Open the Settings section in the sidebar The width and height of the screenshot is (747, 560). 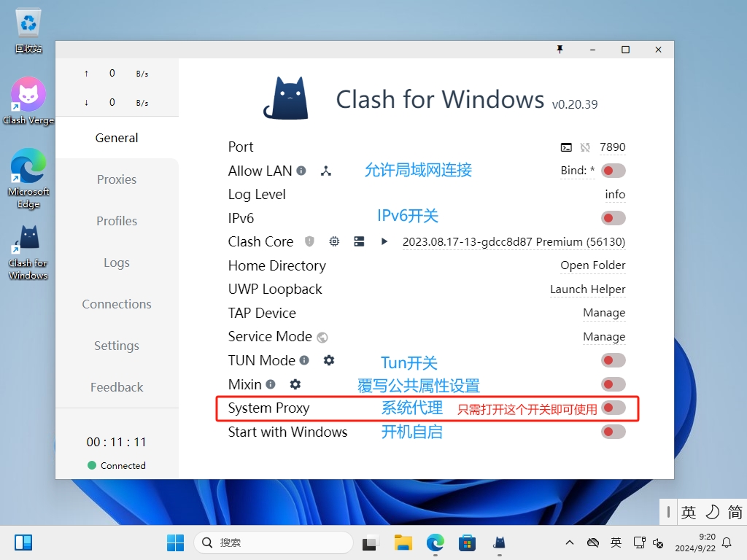click(x=116, y=346)
